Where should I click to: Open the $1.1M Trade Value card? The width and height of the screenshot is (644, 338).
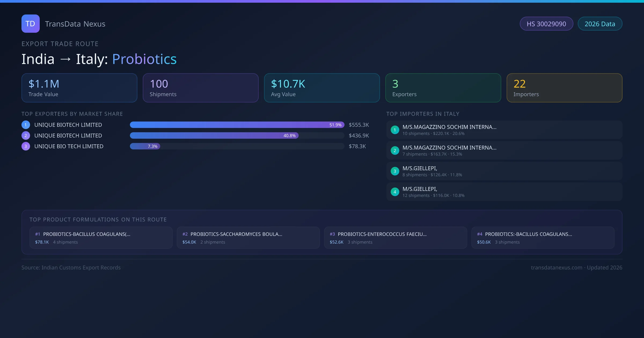click(x=79, y=88)
